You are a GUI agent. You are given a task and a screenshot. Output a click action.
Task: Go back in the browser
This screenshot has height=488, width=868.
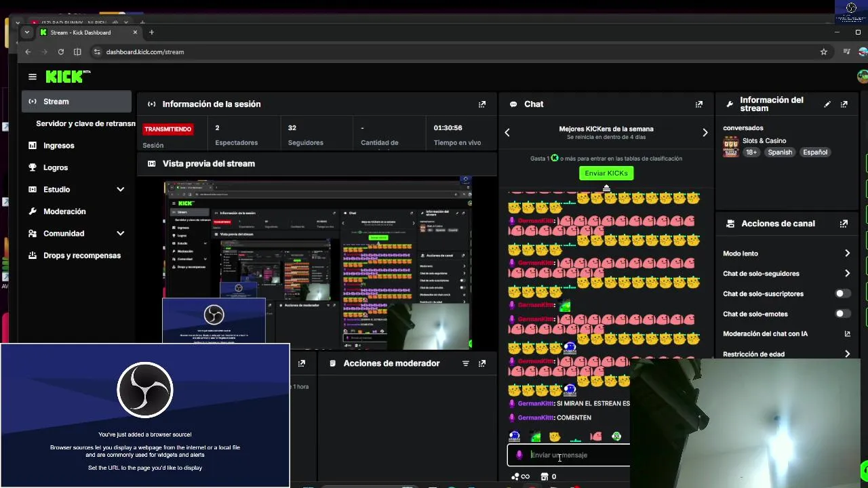pos(28,52)
